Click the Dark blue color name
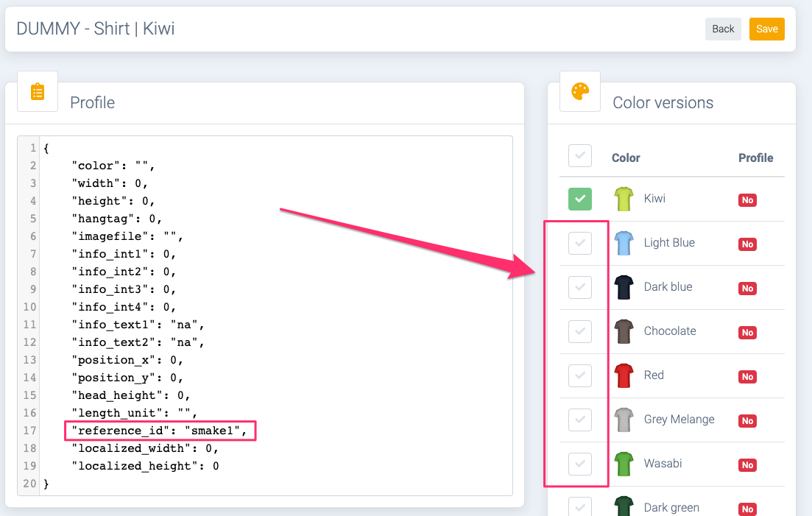812x516 pixels. pyautogui.click(x=668, y=287)
